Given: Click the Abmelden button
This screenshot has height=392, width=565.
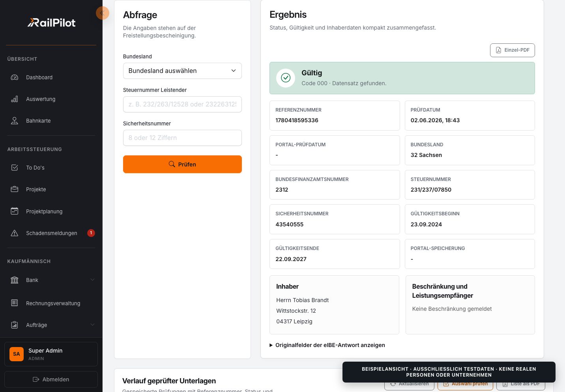Looking at the screenshot, I should coord(51,379).
